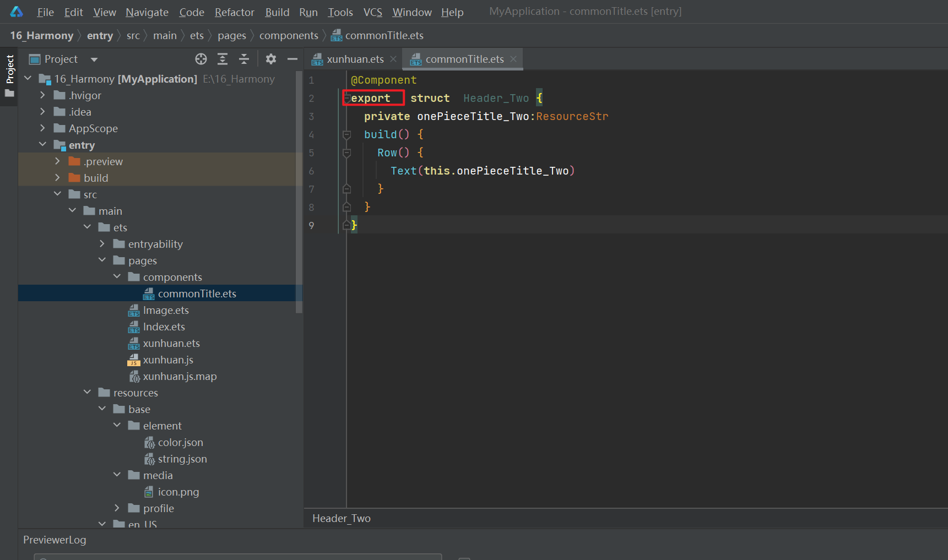
Task: Click Header_Two in the bottom breadcrumb
Action: pyautogui.click(x=342, y=518)
